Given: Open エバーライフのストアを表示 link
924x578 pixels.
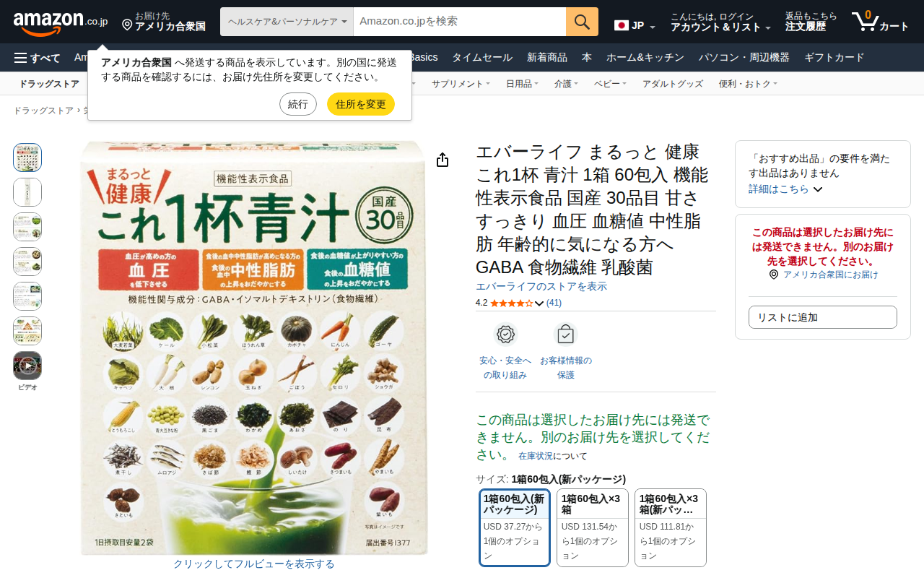Looking at the screenshot, I should click(x=541, y=286).
